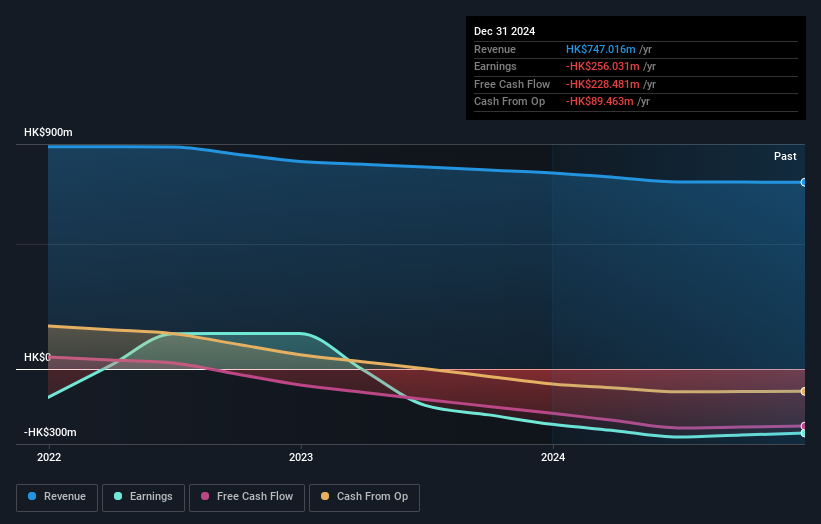Screen dimensions: 821x524
Task: Click the HK$900m y-axis label
Action: [x=48, y=132]
